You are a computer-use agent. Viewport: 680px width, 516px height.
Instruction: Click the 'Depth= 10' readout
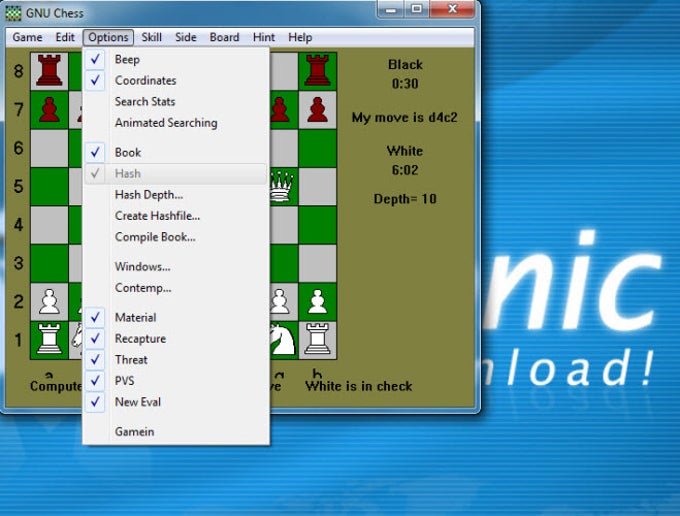click(x=405, y=199)
